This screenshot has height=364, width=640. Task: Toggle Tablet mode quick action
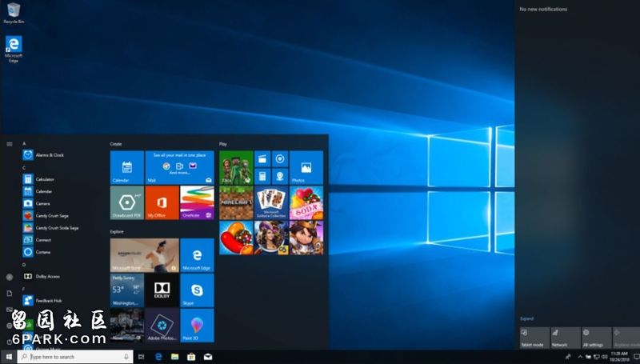534,338
